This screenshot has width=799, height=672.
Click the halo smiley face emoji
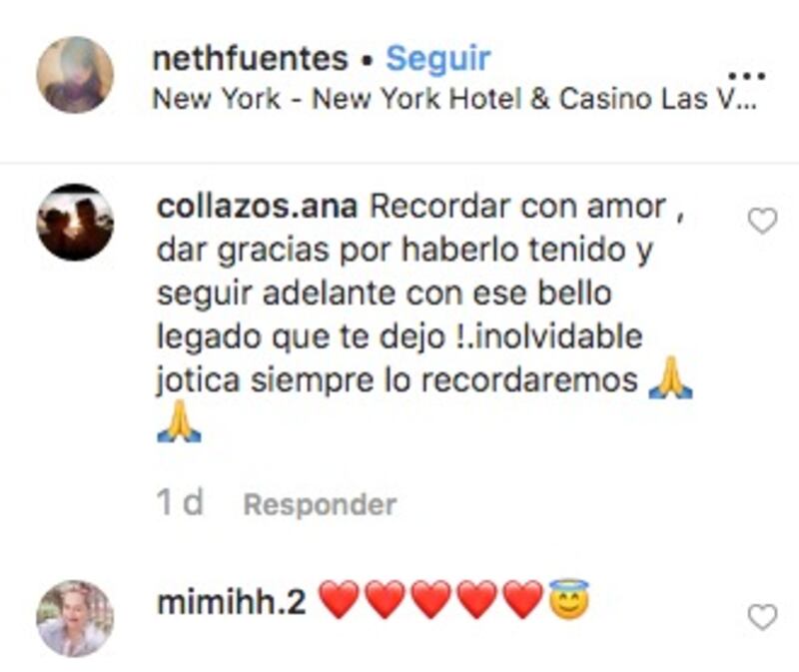(569, 599)
